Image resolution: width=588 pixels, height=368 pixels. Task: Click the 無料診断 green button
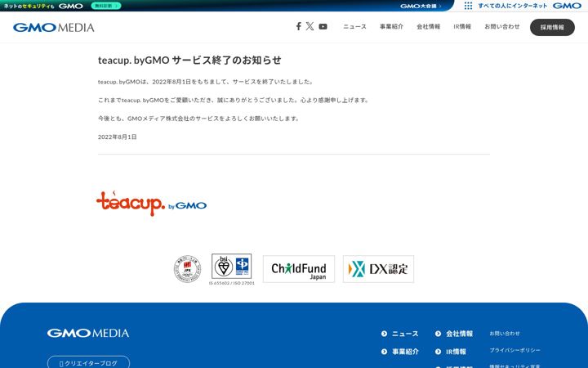pyautogui.click(x=106, y=6)
